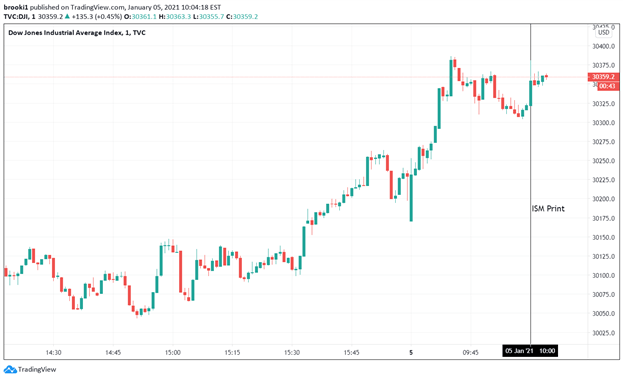Click the 00:43 countdown timer label
623x379 pixels.
tap(608, 86)
